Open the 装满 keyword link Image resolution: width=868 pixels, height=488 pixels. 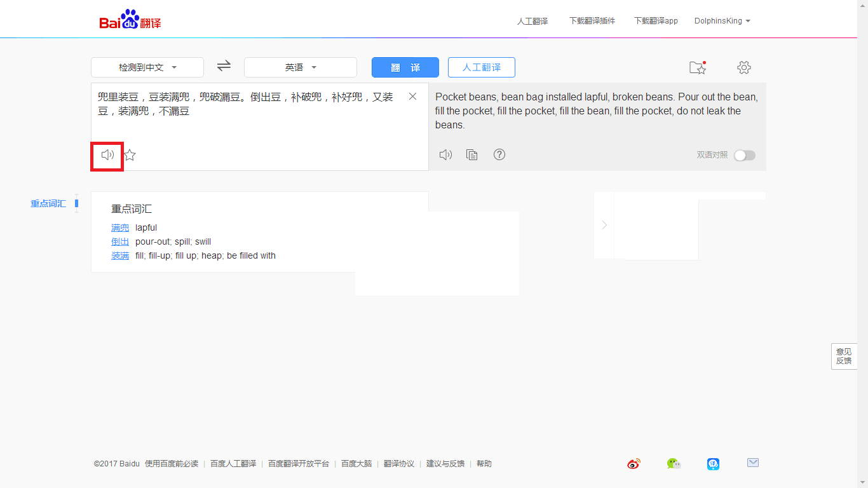[x=120, y=255]
